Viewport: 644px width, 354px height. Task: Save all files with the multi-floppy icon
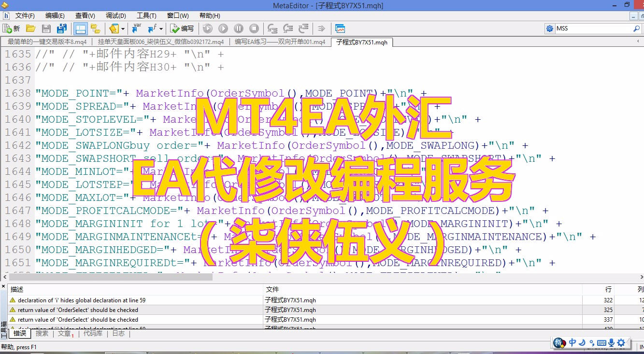[61, 28]
